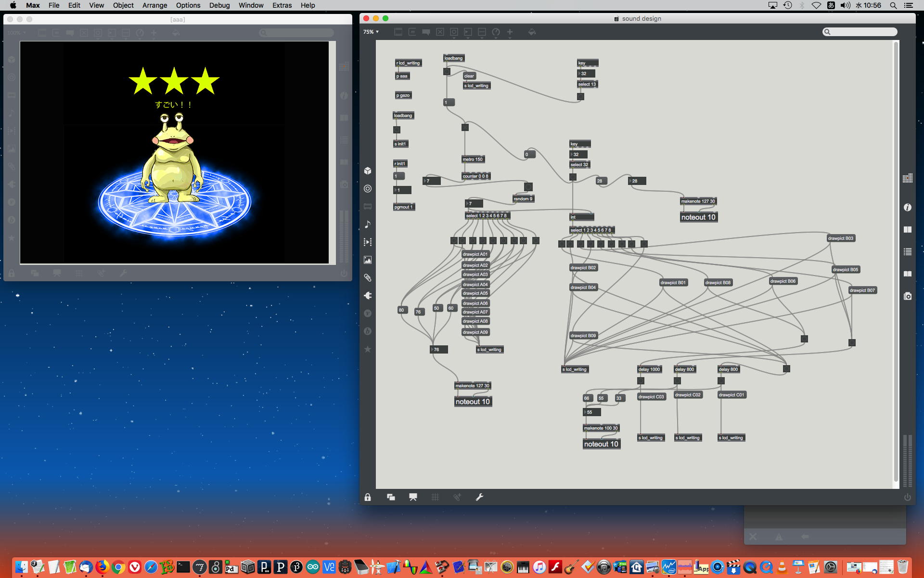Click the clear message box
924x578 pixels.
469,76
